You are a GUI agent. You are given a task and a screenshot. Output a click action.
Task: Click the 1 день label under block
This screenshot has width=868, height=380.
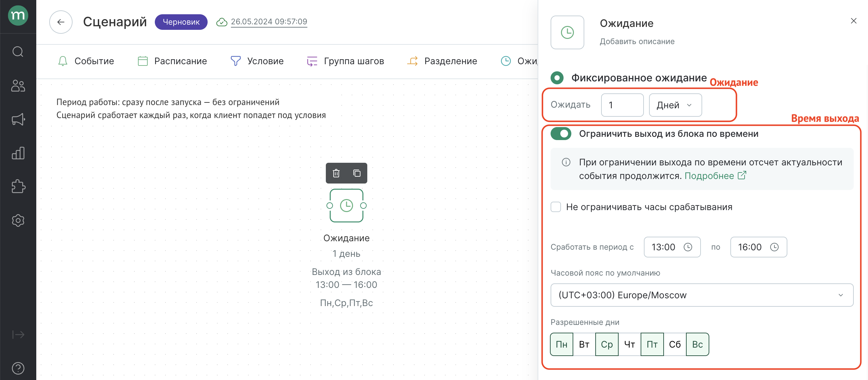pyautogui.click(x=347, y=254)
